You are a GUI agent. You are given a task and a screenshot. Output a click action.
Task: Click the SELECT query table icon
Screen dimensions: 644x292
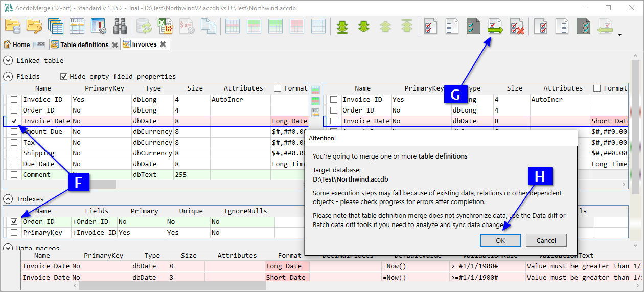(77, 26)
